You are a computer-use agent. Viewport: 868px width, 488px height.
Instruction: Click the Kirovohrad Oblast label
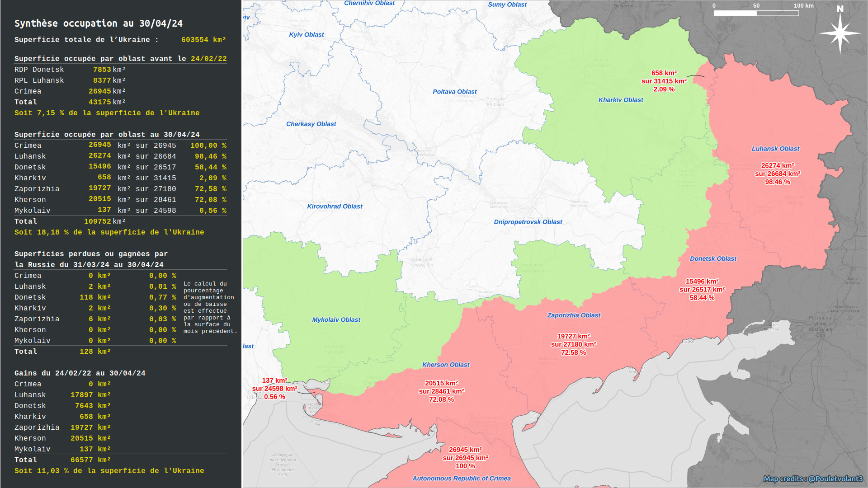tap(335, 206)
